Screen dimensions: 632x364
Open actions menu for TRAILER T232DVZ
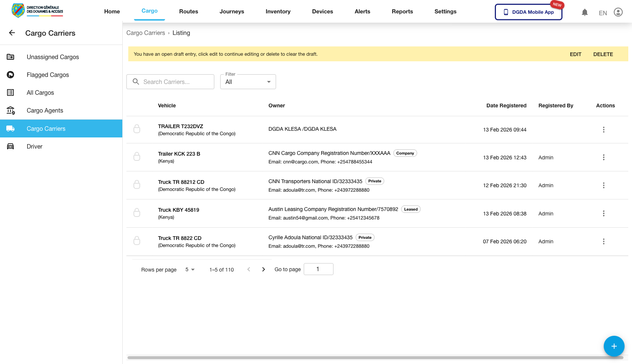603,130
